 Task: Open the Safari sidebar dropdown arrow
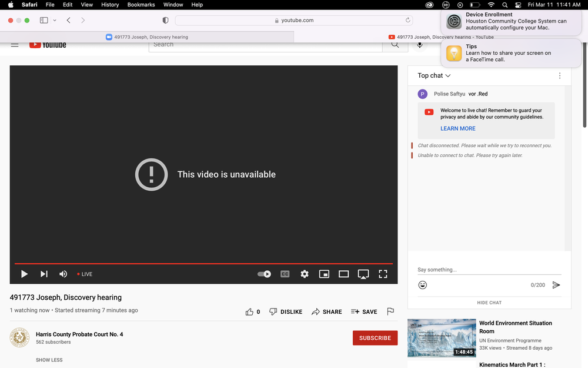(x=55, y=20)
